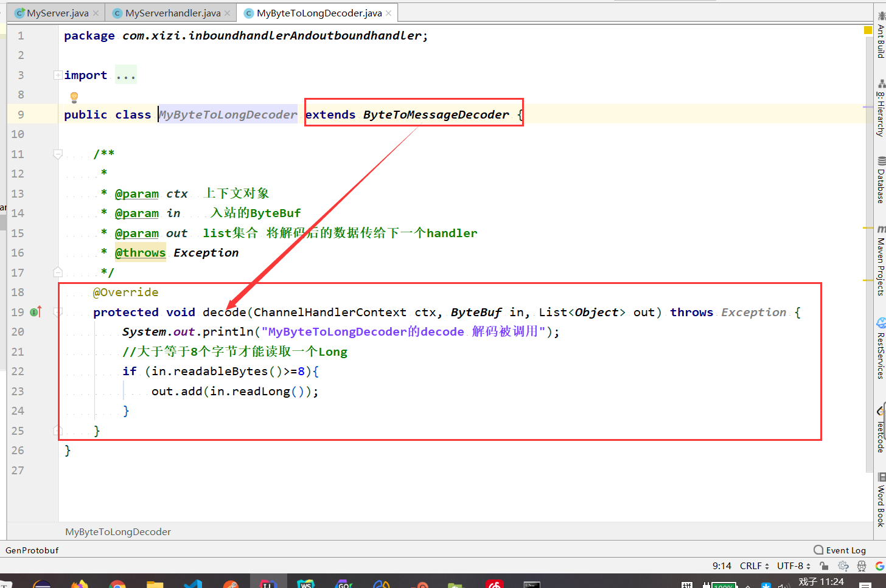Viewport: 886px width, 588px height.
Task: Open the Database tool window
Action: pyautogui.click(x=881, y=181)
